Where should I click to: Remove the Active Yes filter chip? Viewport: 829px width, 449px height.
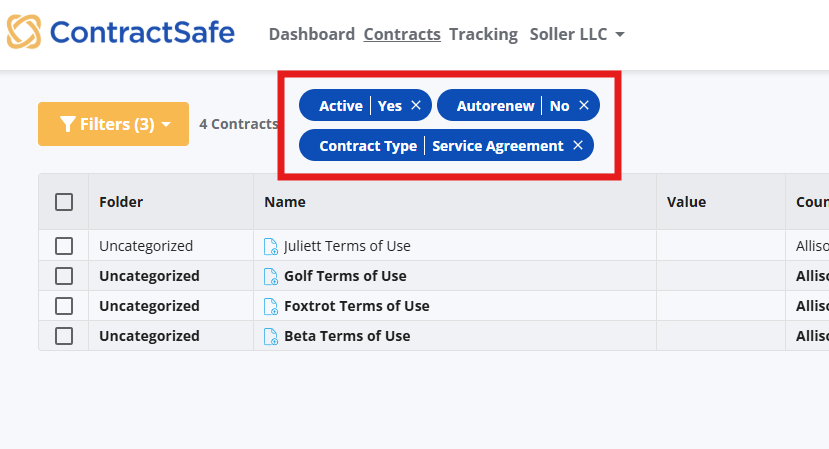coord(416,105)
